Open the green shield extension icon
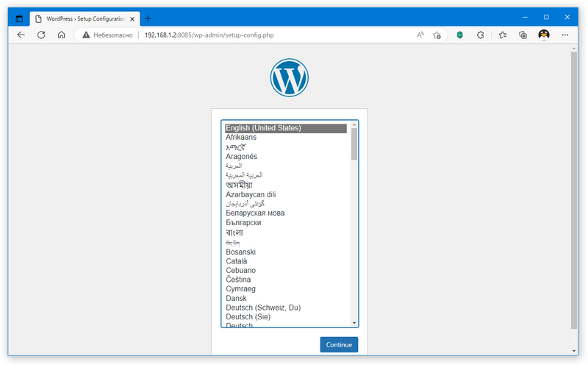Viewport: 588px width, 365px height. pos(460,35)
